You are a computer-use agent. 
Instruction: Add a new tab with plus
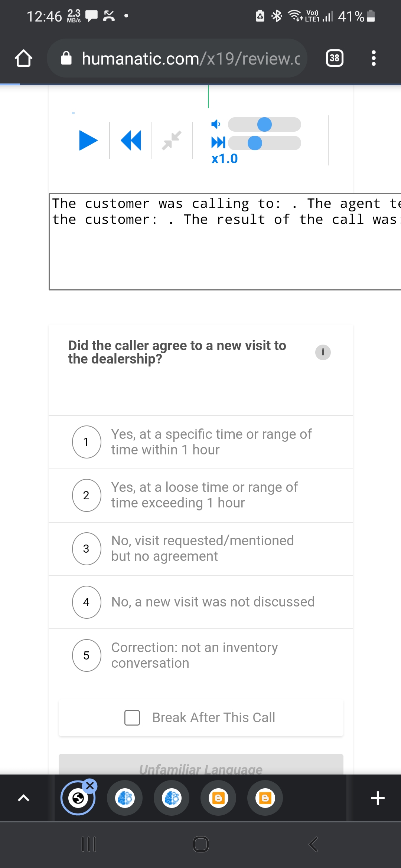(377, 798)
